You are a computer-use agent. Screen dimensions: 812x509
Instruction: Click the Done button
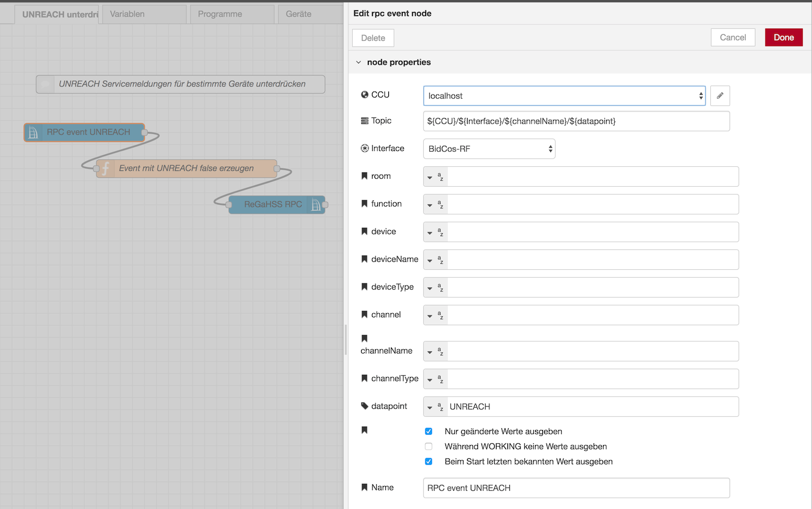(784, 37)
